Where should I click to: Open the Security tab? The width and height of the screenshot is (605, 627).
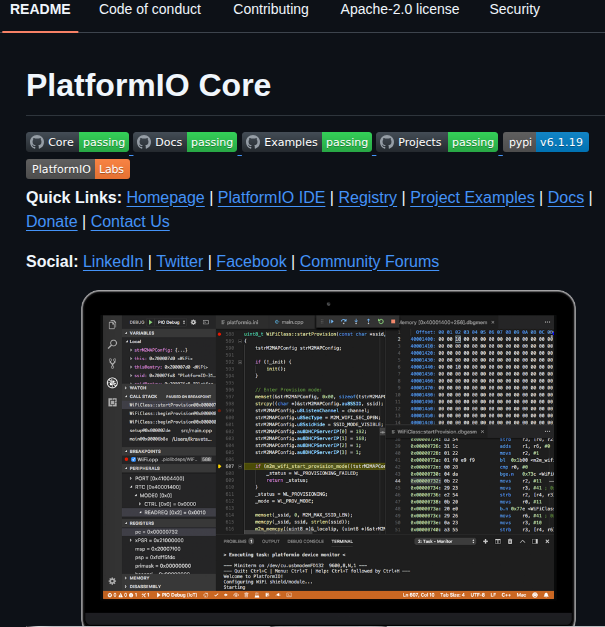point(515,10)
